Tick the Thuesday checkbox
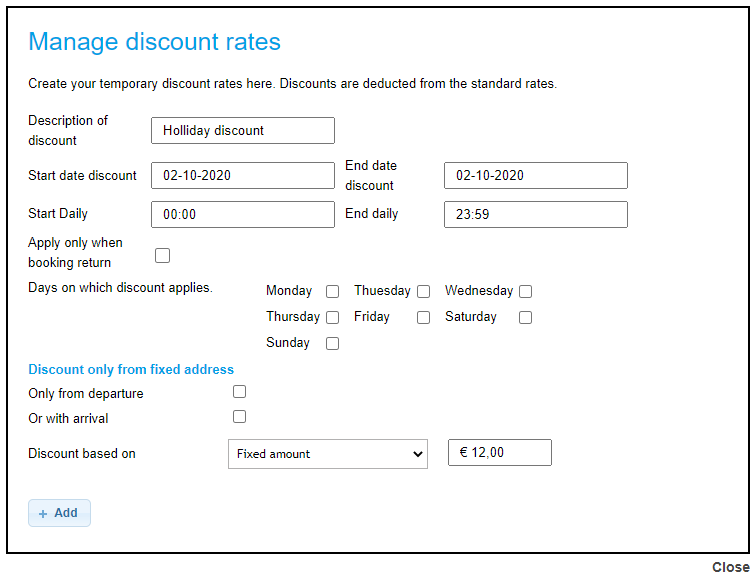Screen dimensions: 756x586 [x=424, y=292]
